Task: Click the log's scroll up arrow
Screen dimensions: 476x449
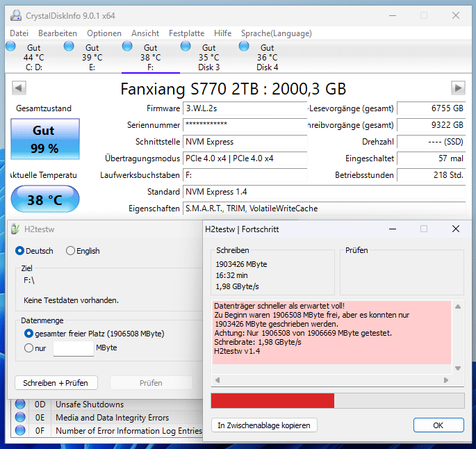Action: point(458,307)
